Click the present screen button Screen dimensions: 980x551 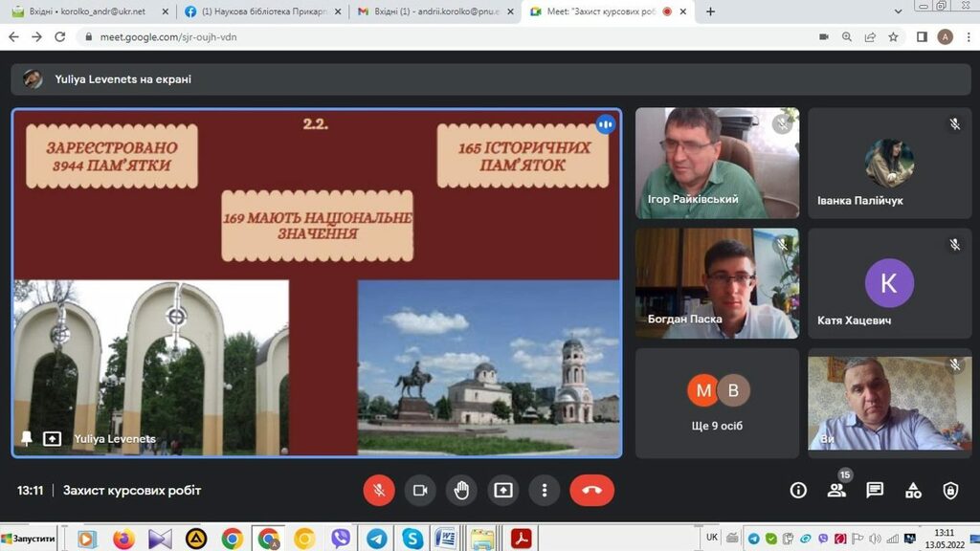(x=503, y=490)
